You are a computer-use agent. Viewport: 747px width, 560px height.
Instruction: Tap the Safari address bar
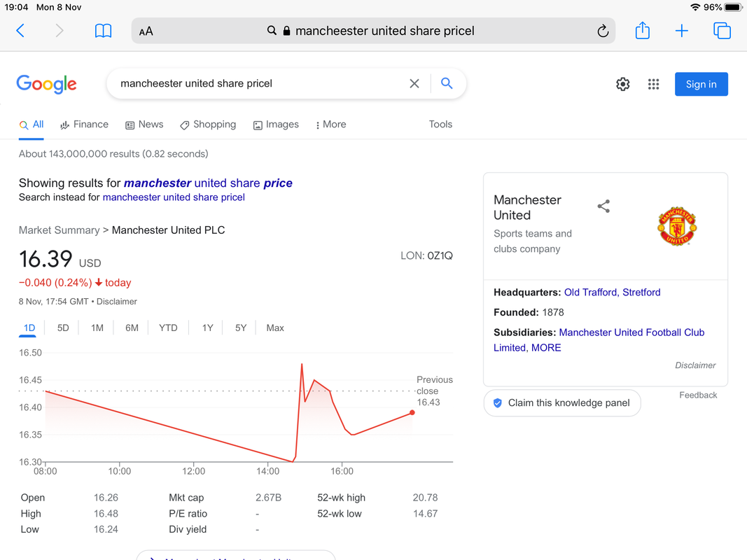click(373, 31)
